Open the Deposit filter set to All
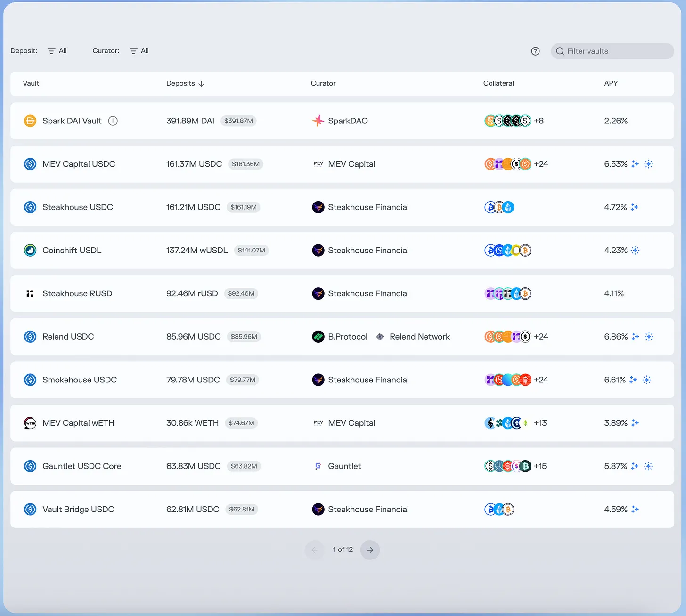This screenshot has width=686, height=616. (x=57, y=51)
